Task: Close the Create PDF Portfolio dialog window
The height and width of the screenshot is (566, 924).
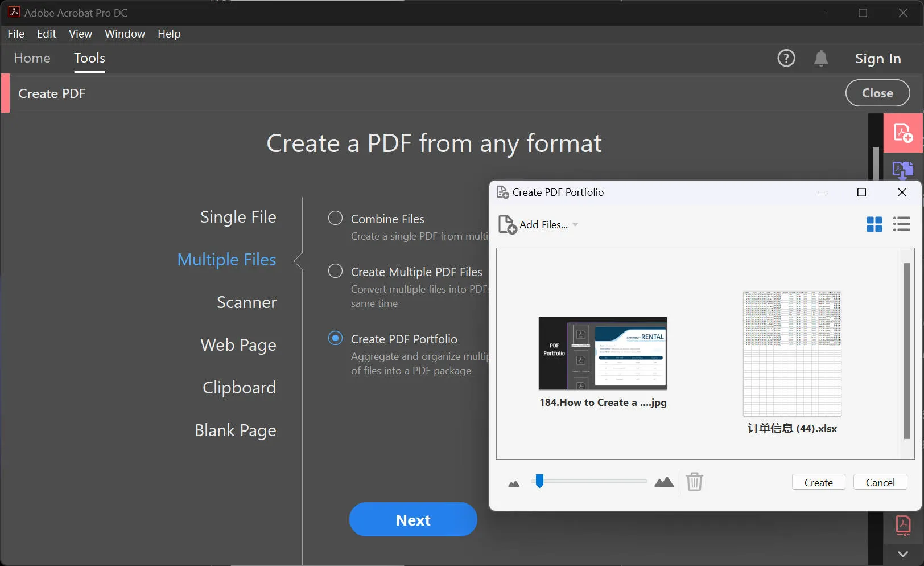Action: (x=902, y=192)
